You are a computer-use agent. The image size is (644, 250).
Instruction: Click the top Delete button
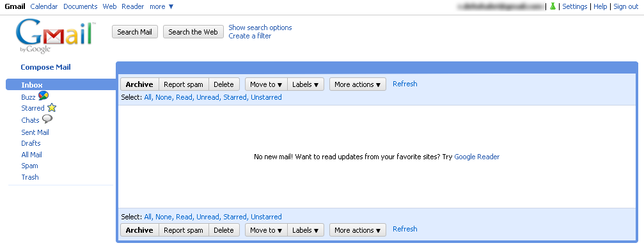(224, 84)
